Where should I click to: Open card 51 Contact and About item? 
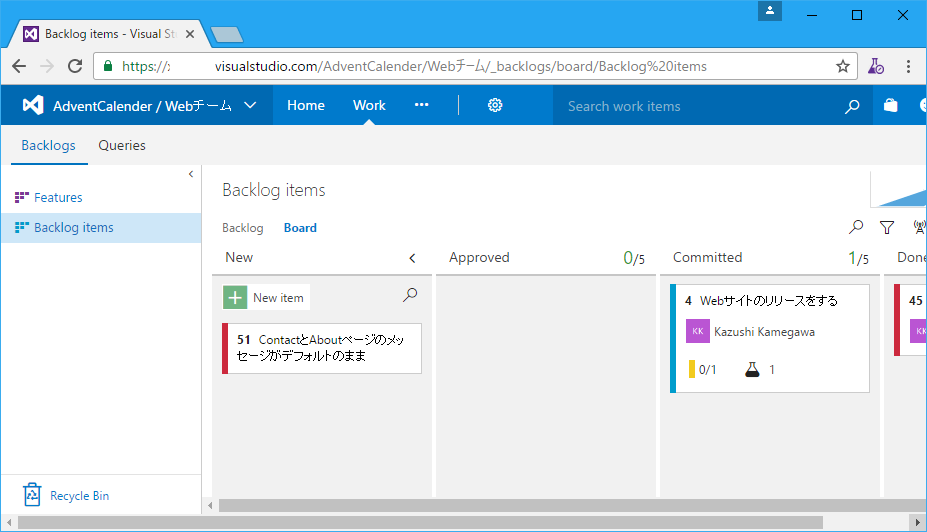click(322, 348)
